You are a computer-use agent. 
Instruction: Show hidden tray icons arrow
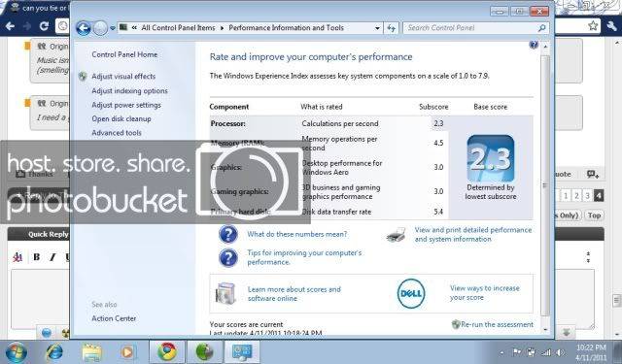501,352
